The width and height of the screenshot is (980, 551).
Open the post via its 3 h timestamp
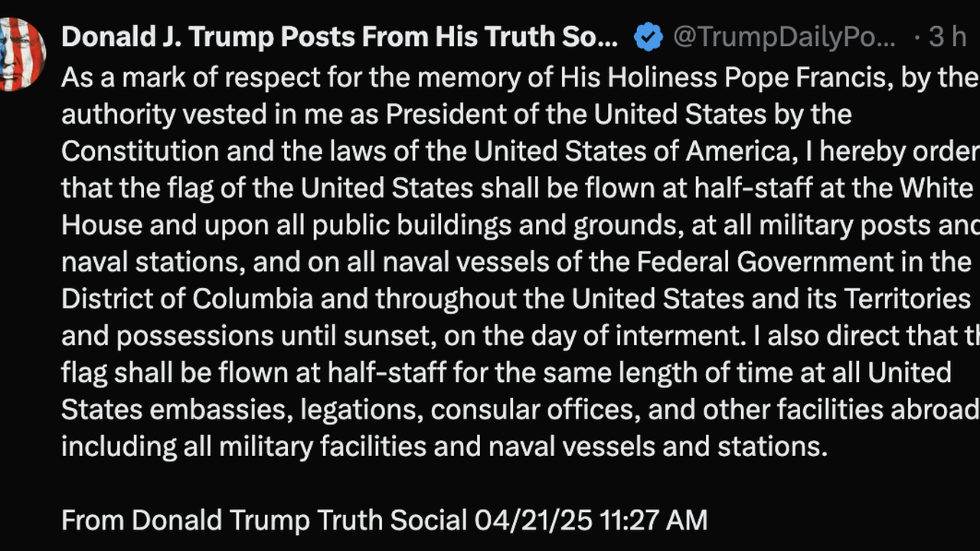coord(948,37)
